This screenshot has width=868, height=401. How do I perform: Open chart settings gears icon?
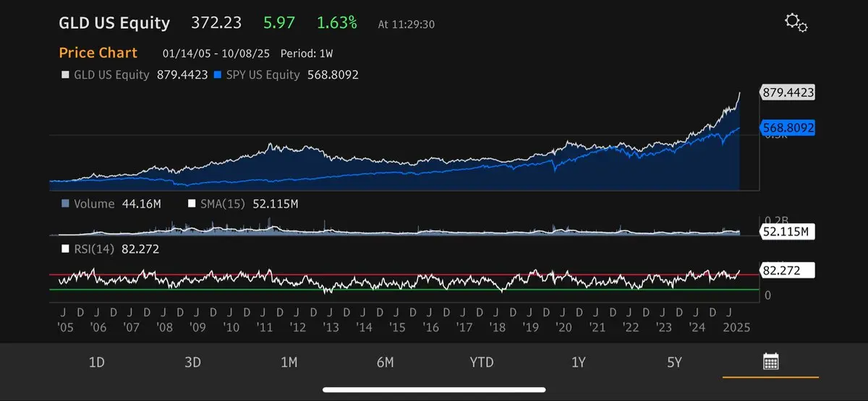(x=796, y=22)
